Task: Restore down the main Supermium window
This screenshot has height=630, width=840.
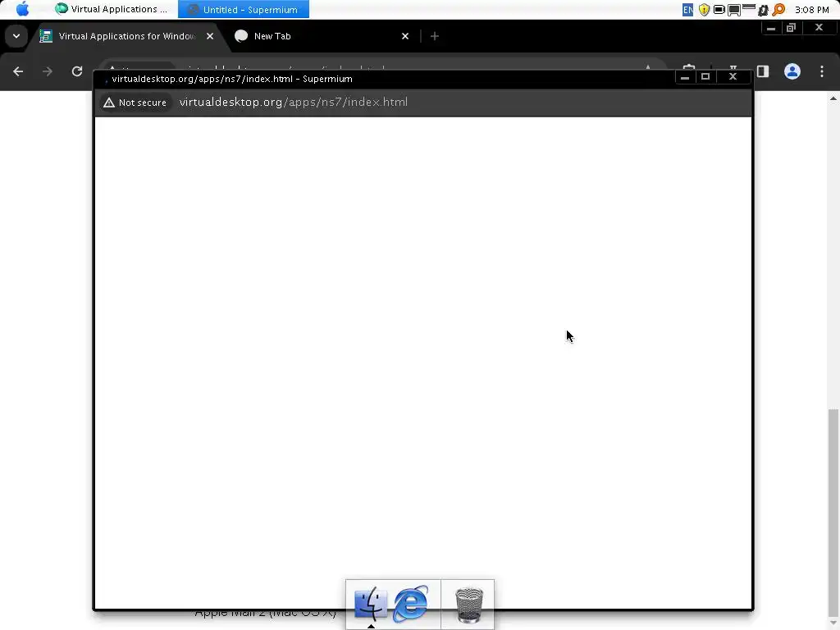Action: (x=792, y=28)
